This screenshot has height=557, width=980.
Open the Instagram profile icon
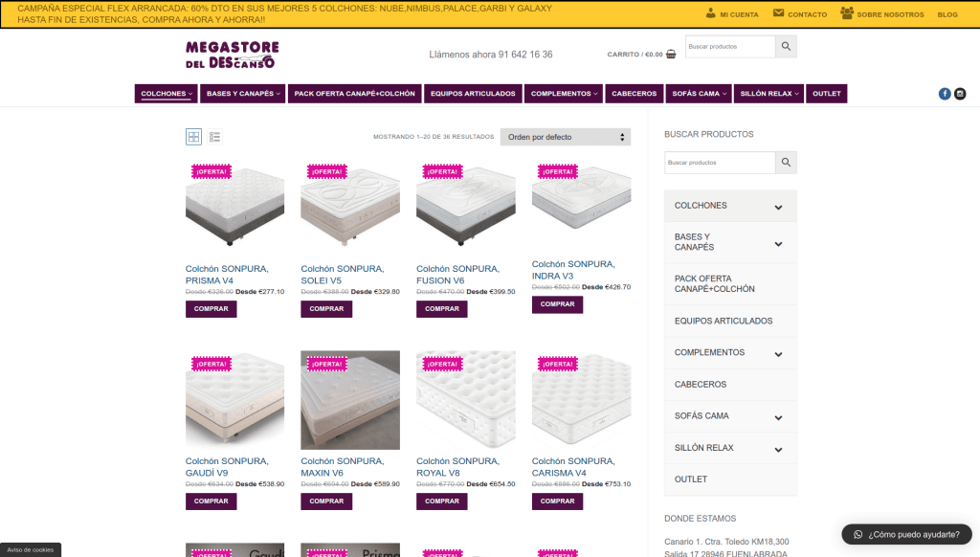click(960, 94)
